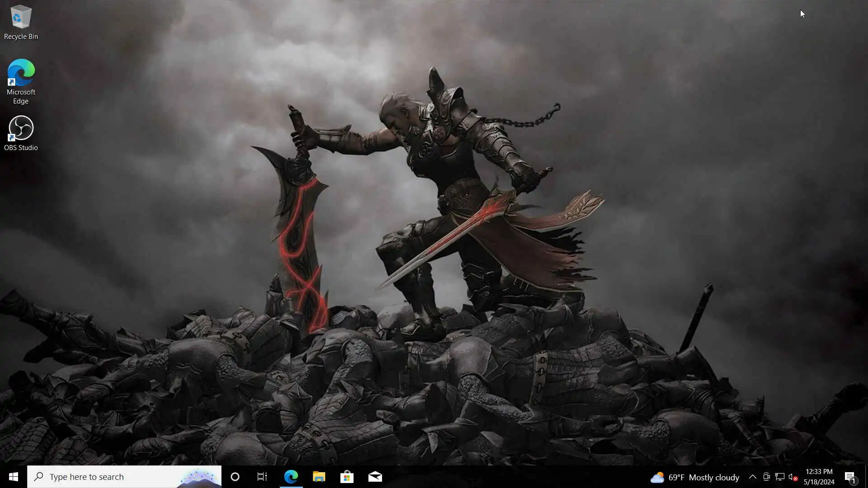Click the Show desktop strip at taskbar edge

(x=866, y=477)
